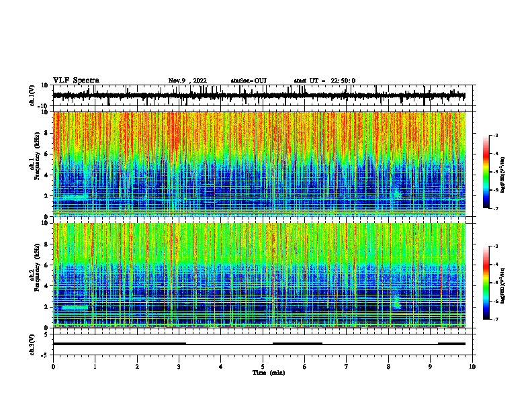Click the "10" label on the time axis
This screenshot has width=532, height=411.
click(x=472, y=367)
